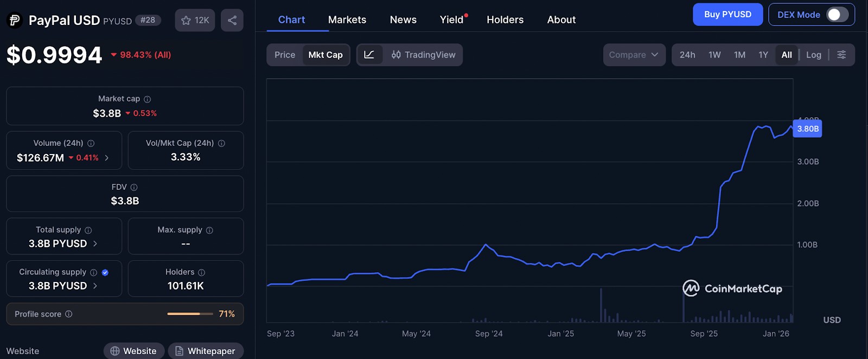Add PYUSD to watchlist star button
The image size is (868, 359).
195,20
